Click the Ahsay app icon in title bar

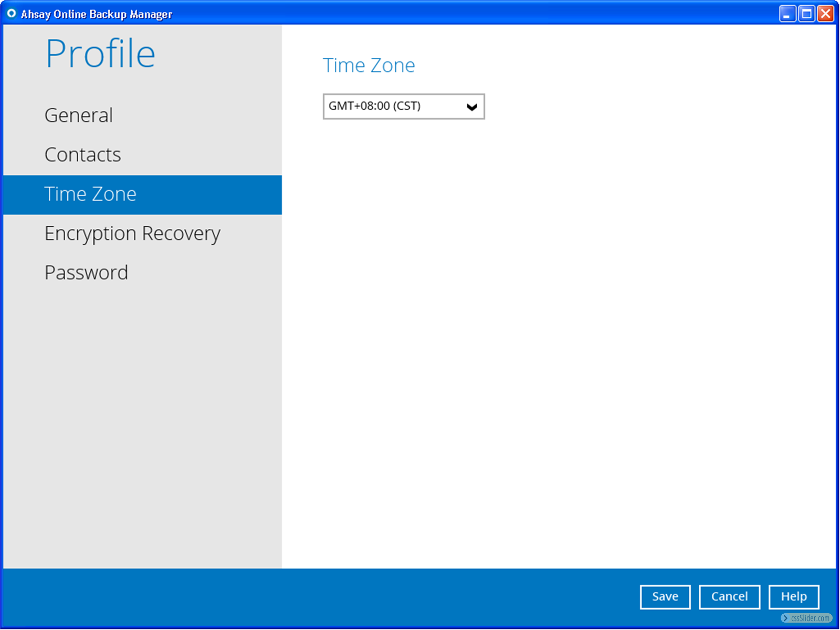[11, 13]
